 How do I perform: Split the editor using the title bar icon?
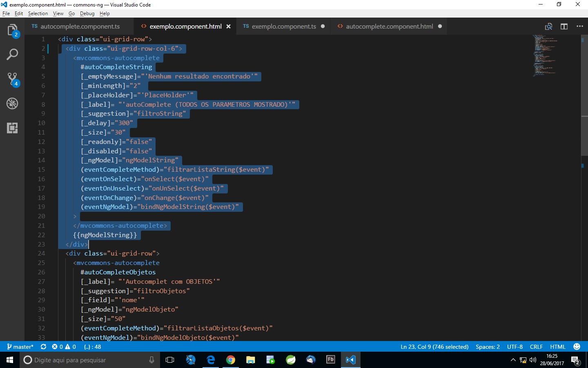click(x=564, y=26)
